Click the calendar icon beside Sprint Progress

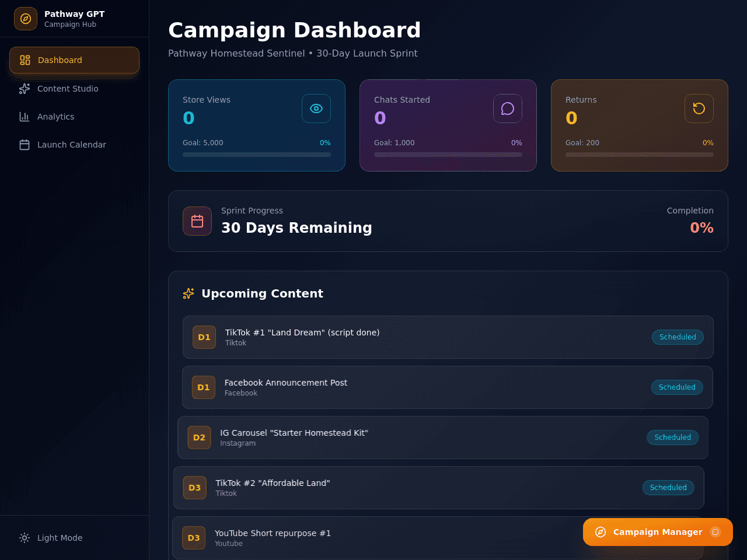pos(197,221)
